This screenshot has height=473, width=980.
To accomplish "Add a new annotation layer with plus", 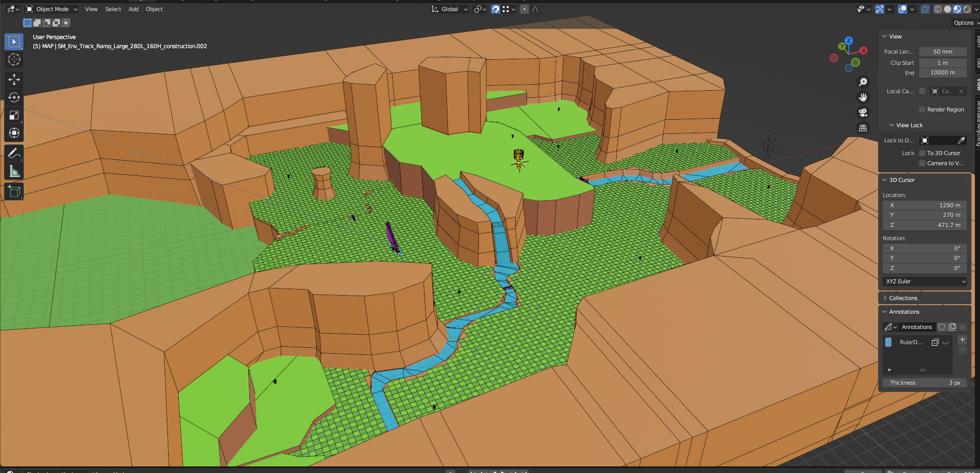I will (962, 340).
